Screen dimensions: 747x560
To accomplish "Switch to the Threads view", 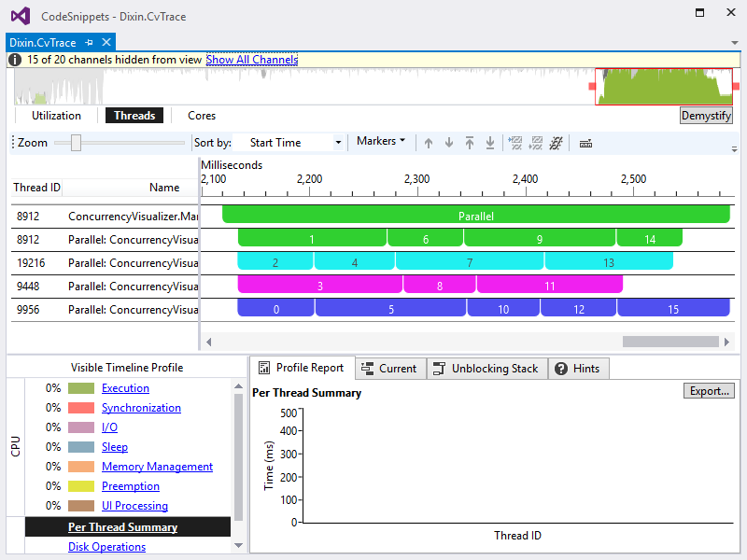I will click(x=134, y=116).
